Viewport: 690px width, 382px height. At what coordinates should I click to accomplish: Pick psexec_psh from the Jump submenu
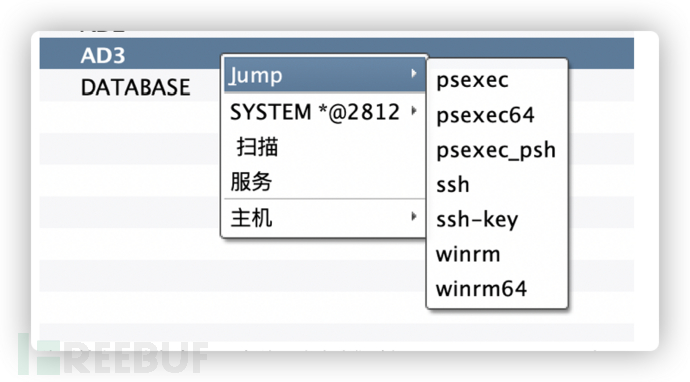pyautogui.click(x=497, y=150)
